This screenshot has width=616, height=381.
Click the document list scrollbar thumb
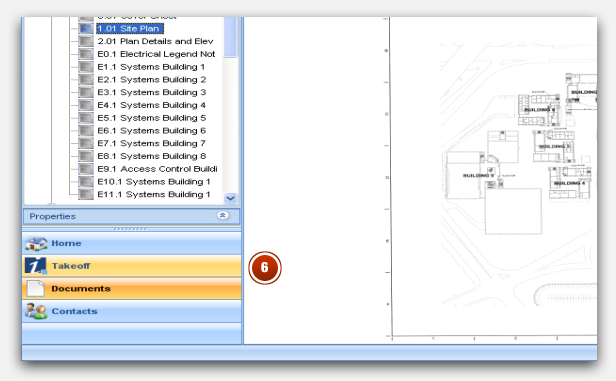click(231, 37)
